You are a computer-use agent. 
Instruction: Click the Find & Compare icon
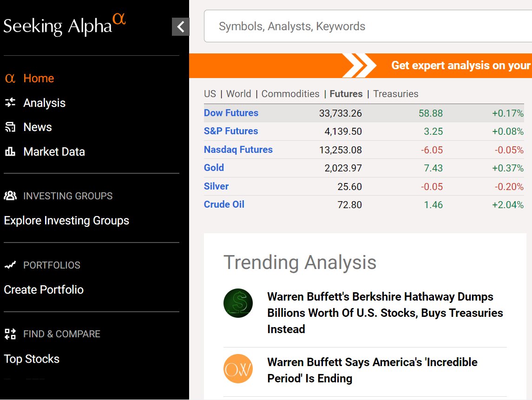(x=10, y=334)
